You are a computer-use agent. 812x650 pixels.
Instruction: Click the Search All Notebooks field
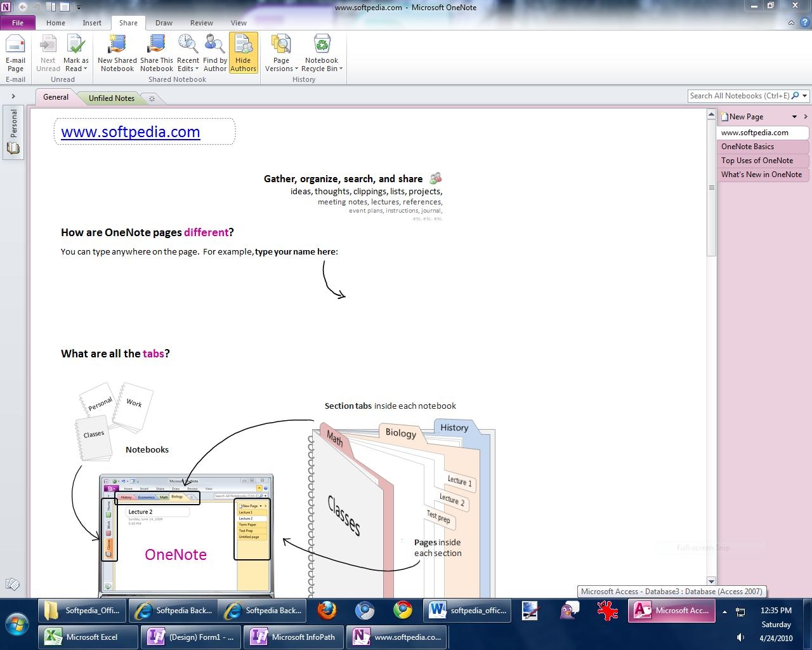coord(738,96)
